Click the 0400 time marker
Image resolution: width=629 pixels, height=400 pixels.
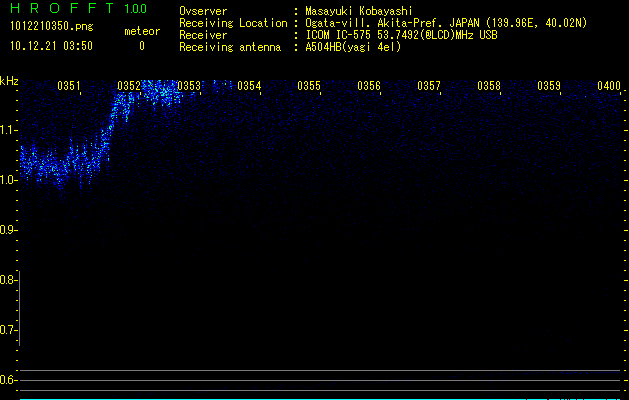tap(609, 86)
